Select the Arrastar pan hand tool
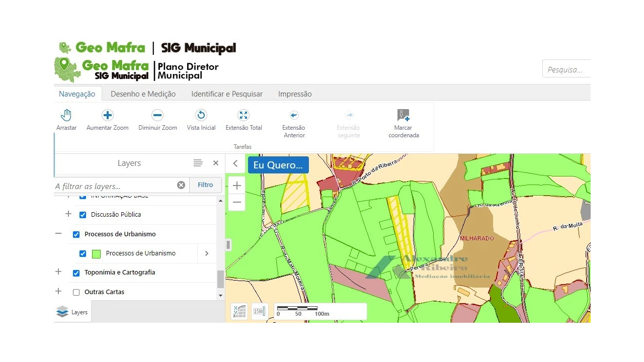Image resolution: width=644 pixels, height=362 pixels. pyautogui.click(x=66, y=116)
